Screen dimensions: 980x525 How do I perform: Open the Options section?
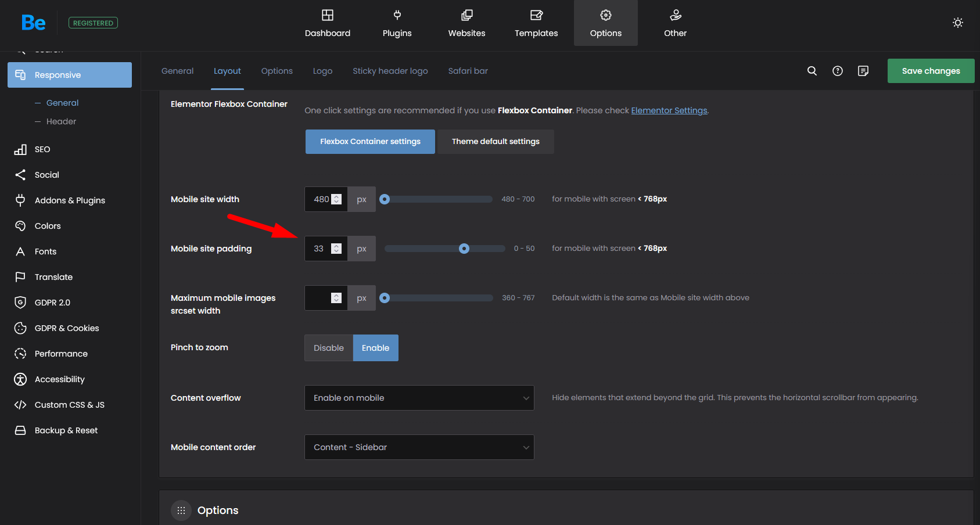pyautogui.click(x=606, y=23)
